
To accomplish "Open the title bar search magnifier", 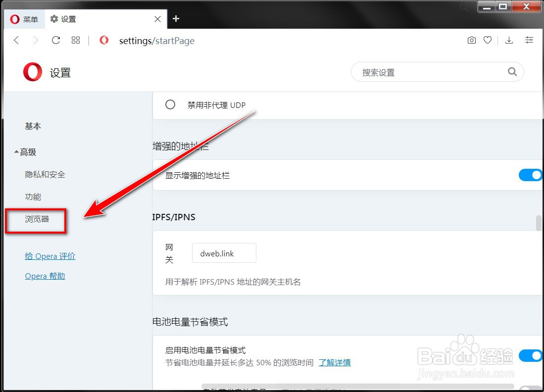I will (x=463, y=7).
